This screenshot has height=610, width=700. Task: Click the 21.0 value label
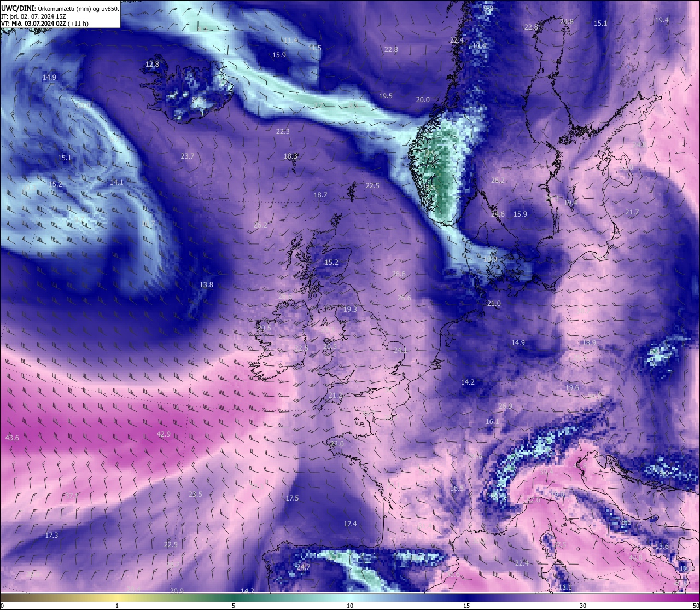(494, 304)
